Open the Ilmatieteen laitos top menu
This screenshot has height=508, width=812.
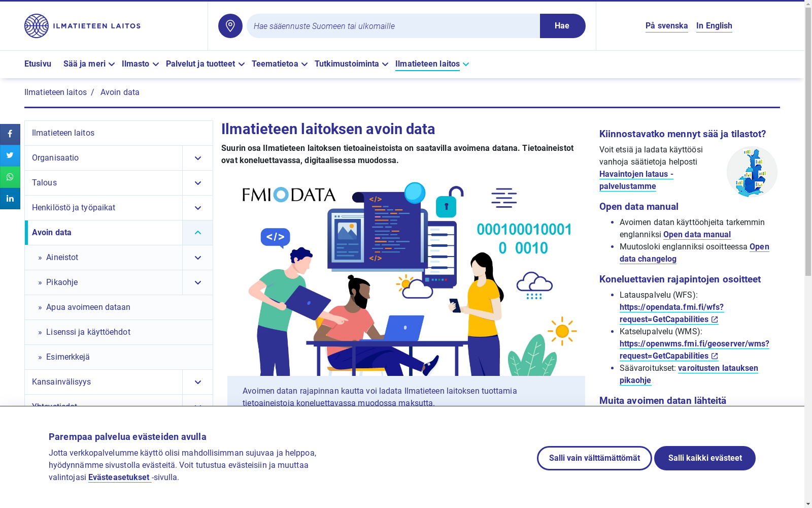click(x=427, y=64)
